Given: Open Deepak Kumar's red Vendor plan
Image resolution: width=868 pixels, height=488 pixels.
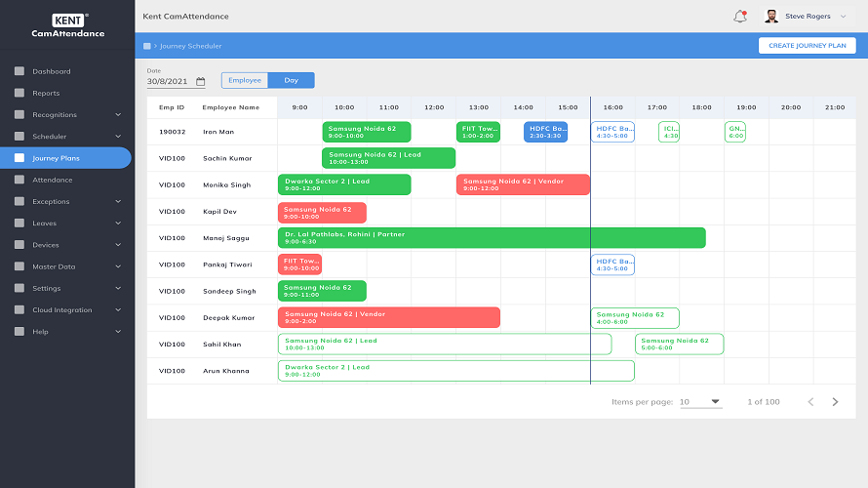Looking at the screenshot, I should [x=388, y=317].
